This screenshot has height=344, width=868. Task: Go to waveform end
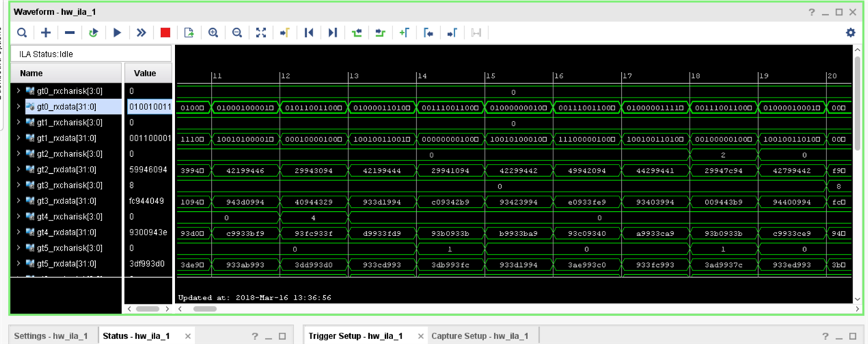(x=332, y=32)
